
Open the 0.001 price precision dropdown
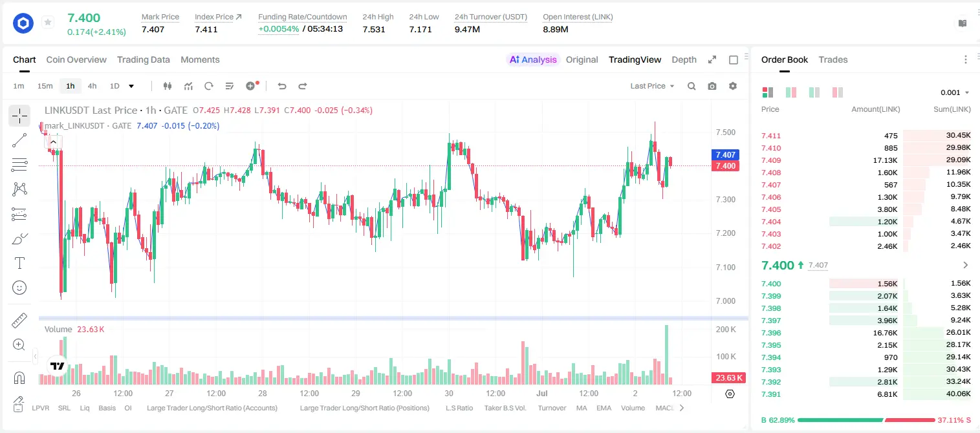[955, 92]
